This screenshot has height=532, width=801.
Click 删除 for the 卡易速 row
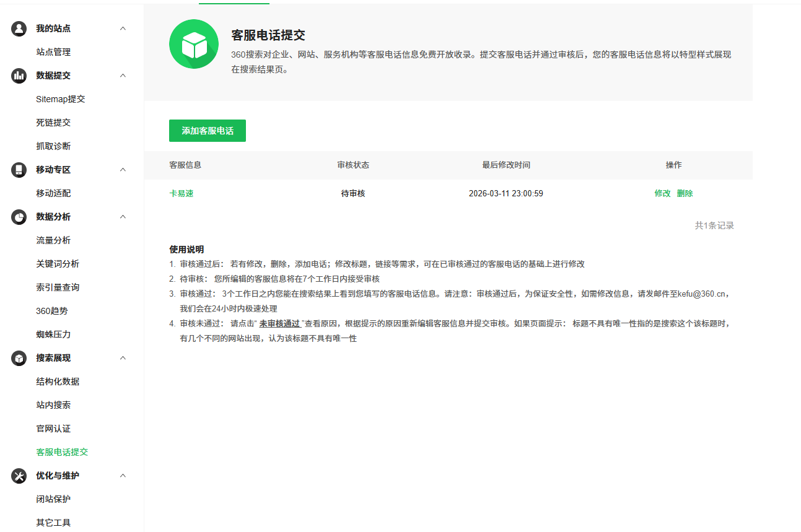pyautogui.click(x=685, y=193)
